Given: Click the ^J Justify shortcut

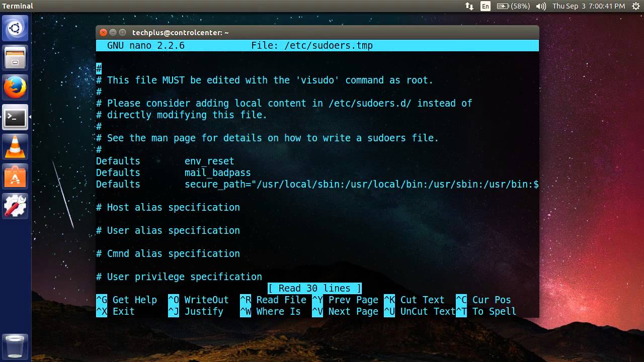Looking at the screenshot, I should pos(196,312).
